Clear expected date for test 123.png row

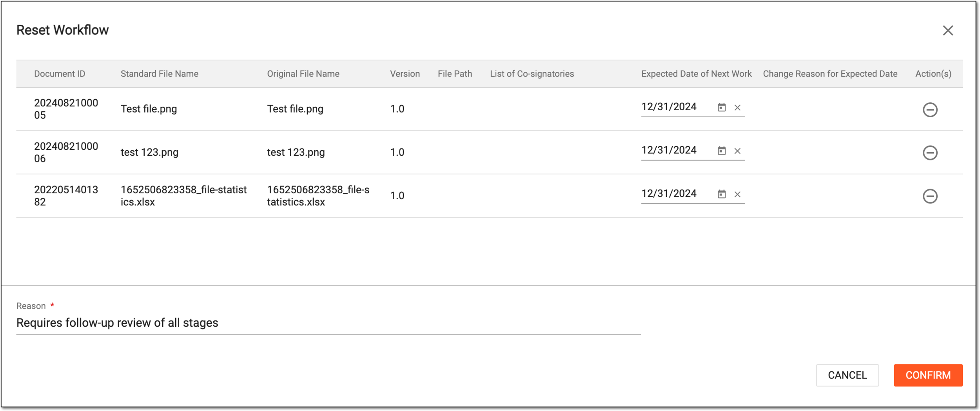point(737,151)
